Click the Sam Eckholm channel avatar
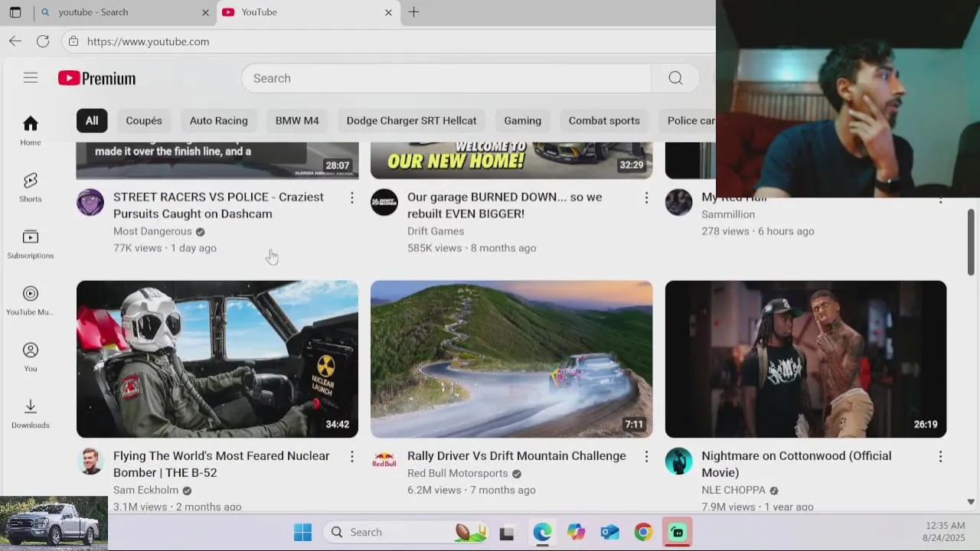This screenshot has width=980, height=551. click(90, 461)
